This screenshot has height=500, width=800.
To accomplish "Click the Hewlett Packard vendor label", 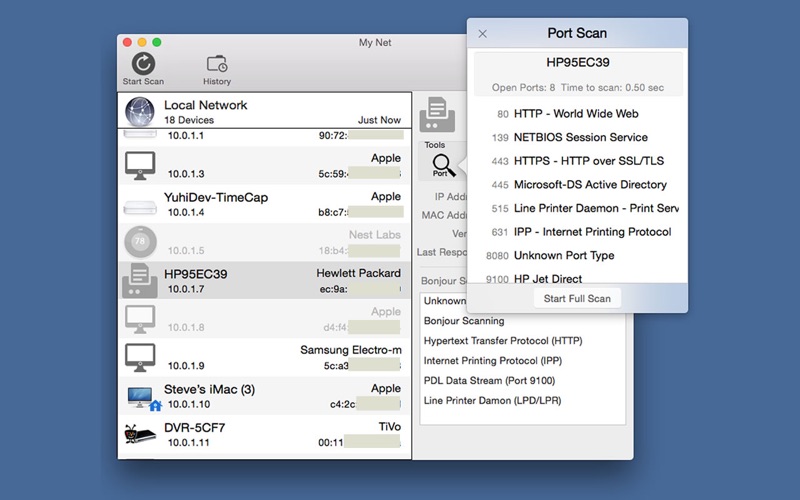I will point(359,273).
